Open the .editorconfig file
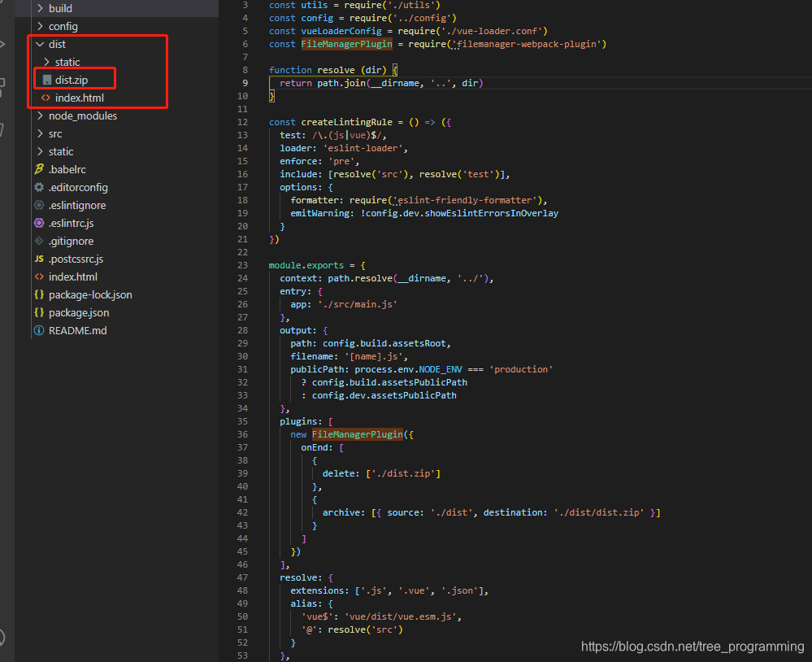Image resolution: width=812 pixels, height=662 pixels. point(78,187)
